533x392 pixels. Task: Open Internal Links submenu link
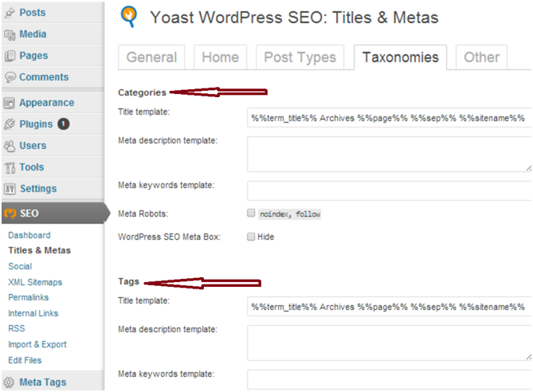point(33,313)
